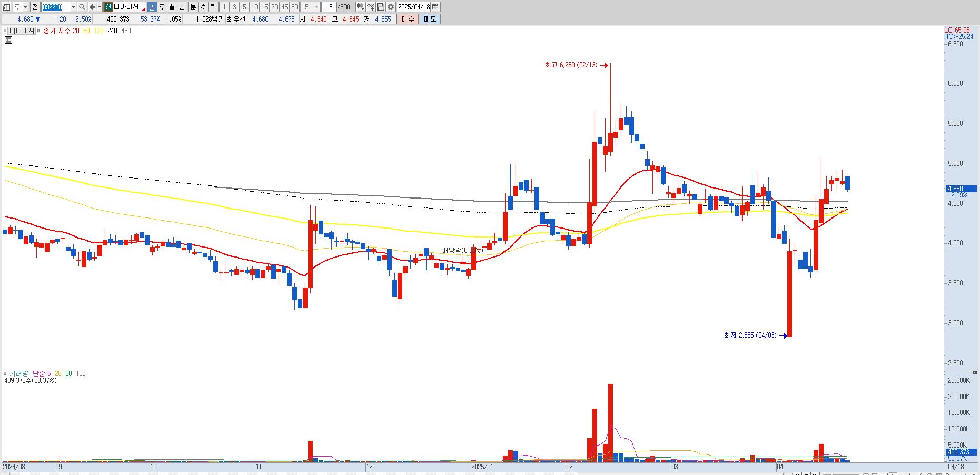Open the stock search magnifier
Screen dimensions: 980x475
pyautogui.click(x=82, y=7)
